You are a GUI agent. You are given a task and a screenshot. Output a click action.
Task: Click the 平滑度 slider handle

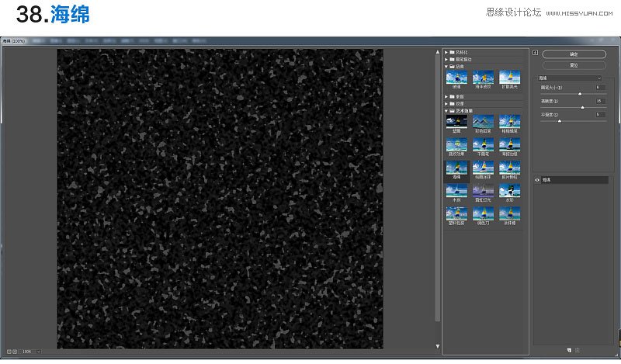559,121
